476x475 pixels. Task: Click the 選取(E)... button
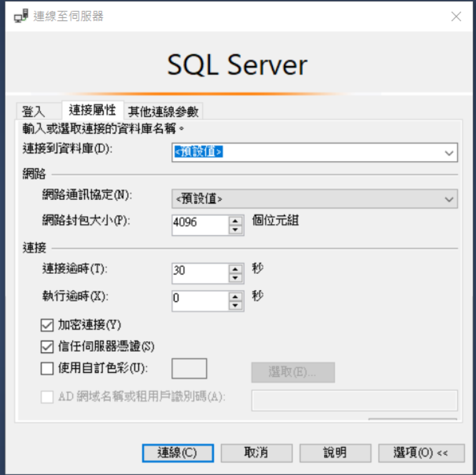pos(293,372)
